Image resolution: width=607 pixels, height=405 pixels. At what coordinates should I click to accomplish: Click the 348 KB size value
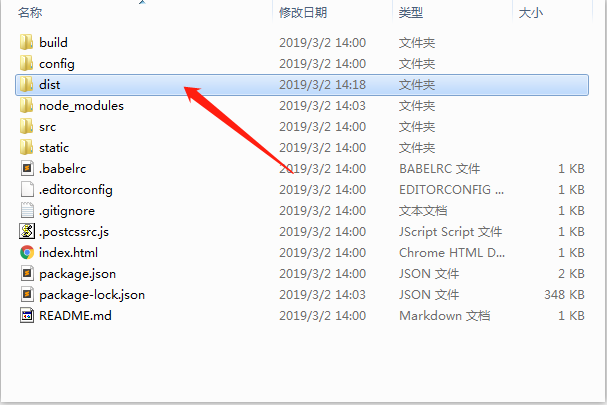[564, 295]
